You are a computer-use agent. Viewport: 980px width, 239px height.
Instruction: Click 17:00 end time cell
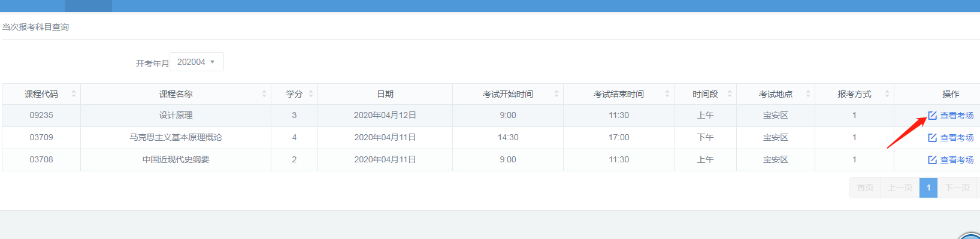[619, 137]
